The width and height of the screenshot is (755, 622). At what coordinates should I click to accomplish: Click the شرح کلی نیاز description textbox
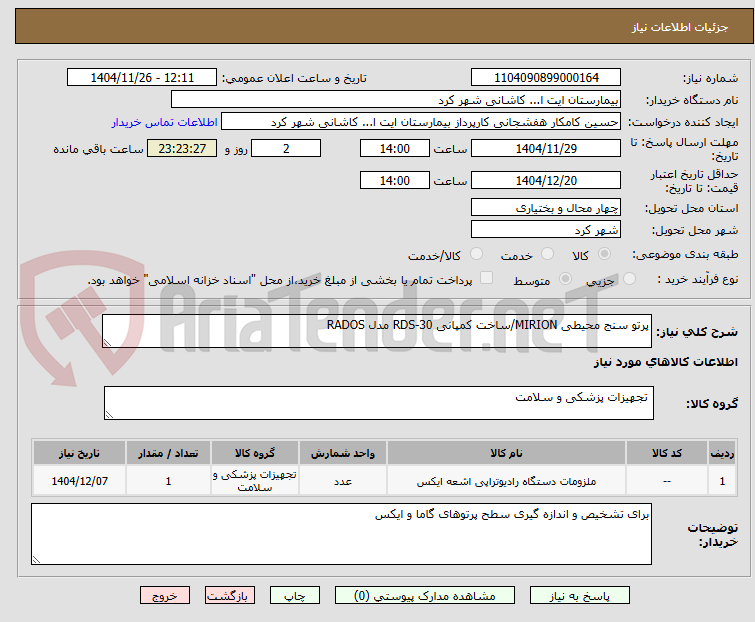pyautogui.click(x=377, y=331)
